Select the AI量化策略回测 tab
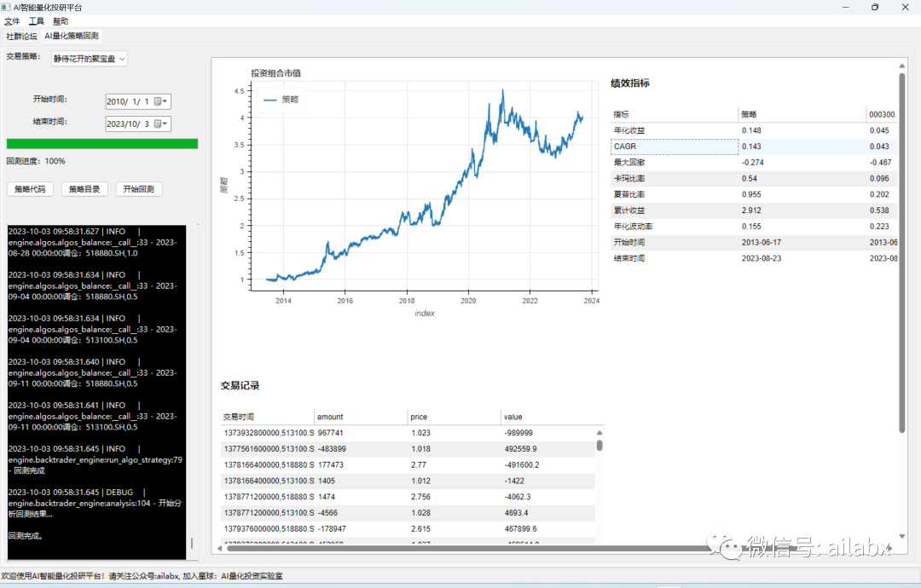 (x=72, y=36)
